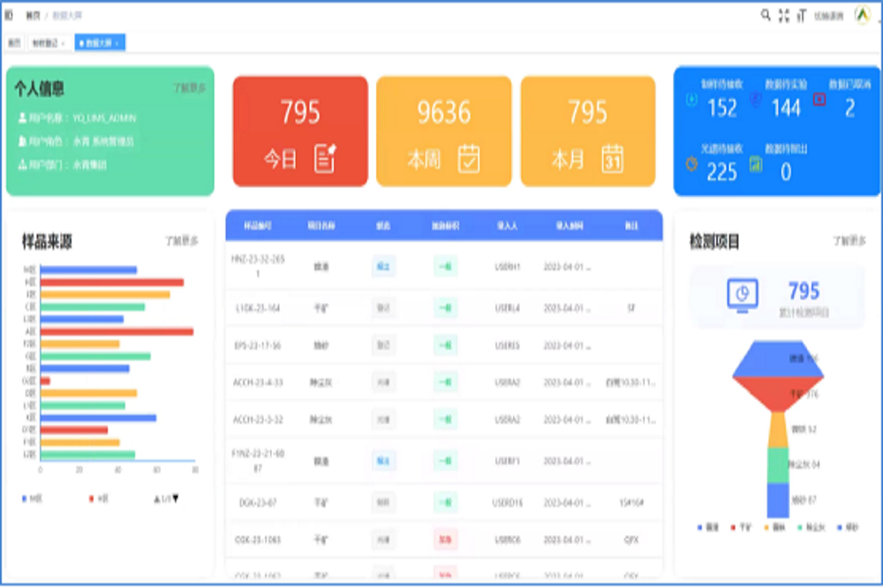The width and height of the screenshot is (883, 588).
Task: Click the notepad icon on red 今日 card
Action: click(x=325, y=158)
